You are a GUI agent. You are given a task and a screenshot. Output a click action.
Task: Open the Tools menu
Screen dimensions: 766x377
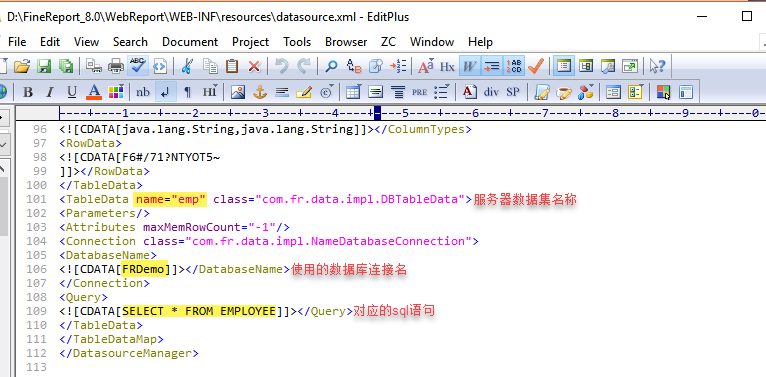pyautogui.click(x=297, y=42)
